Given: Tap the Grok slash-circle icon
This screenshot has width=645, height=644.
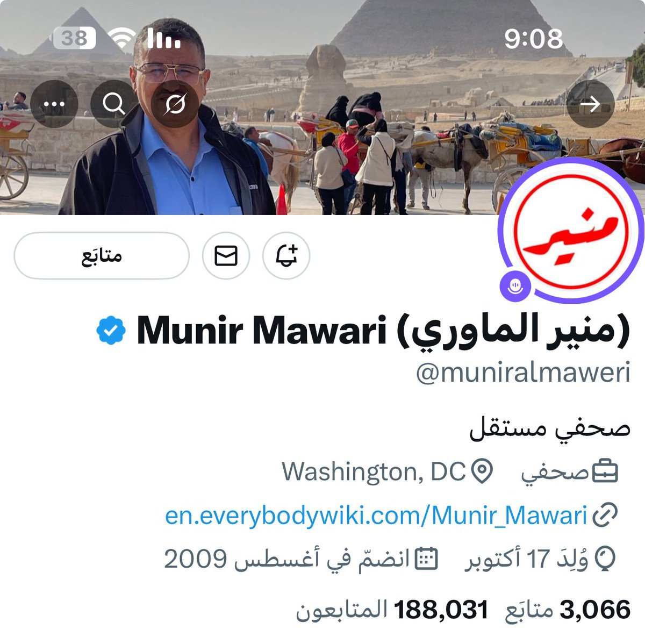Looking at the screenshot, I should [x=175, y=104].
